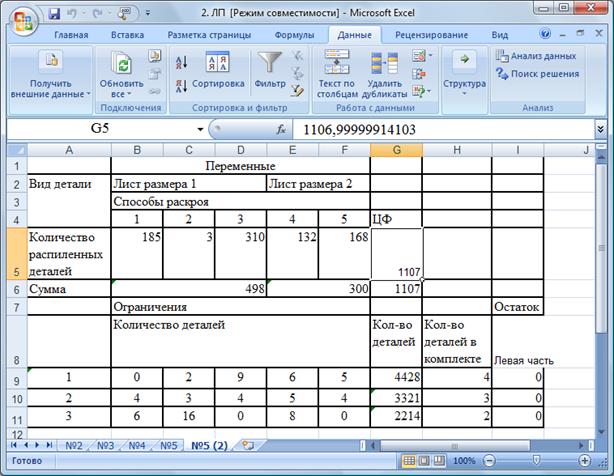Select column A header
614x476 pixels.
[69, 150]
